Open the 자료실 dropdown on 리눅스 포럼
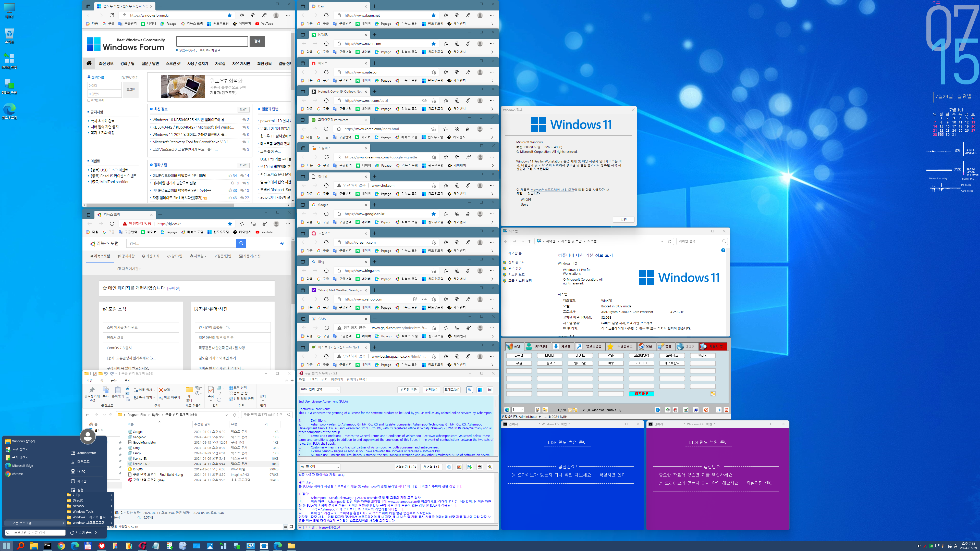Screen dimensions: 980x551 (x=198, y=256)
